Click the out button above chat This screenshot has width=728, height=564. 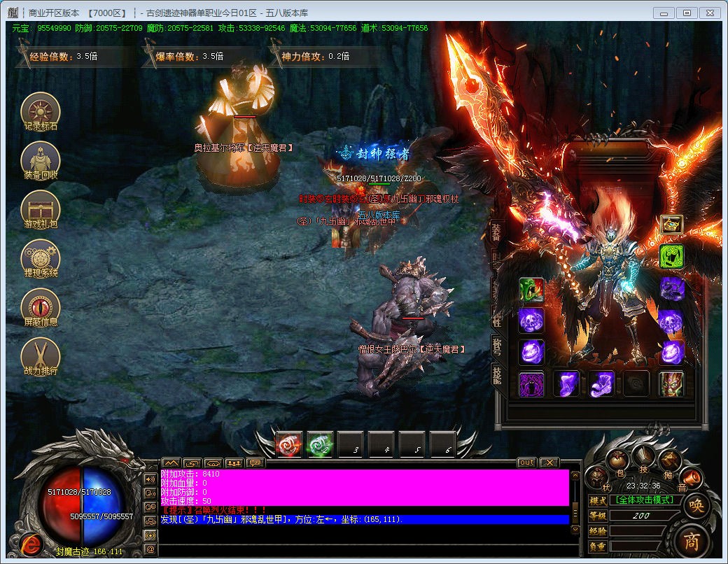pos(527,463)
